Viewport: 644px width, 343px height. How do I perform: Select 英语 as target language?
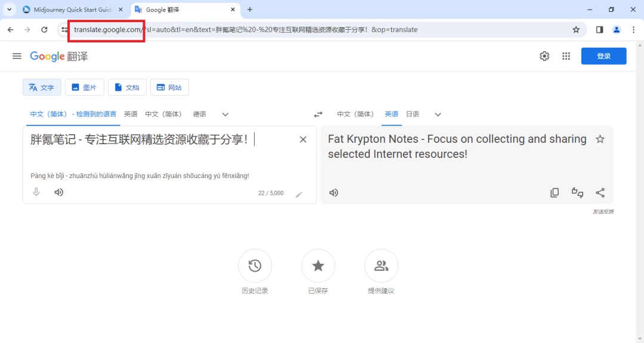pos(391,114)
